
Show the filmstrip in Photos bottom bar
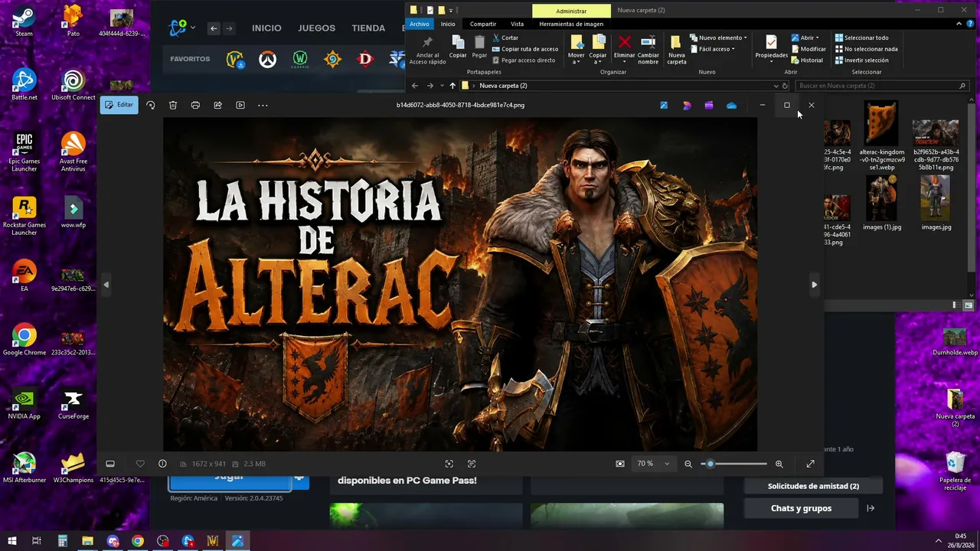(110, 464)
